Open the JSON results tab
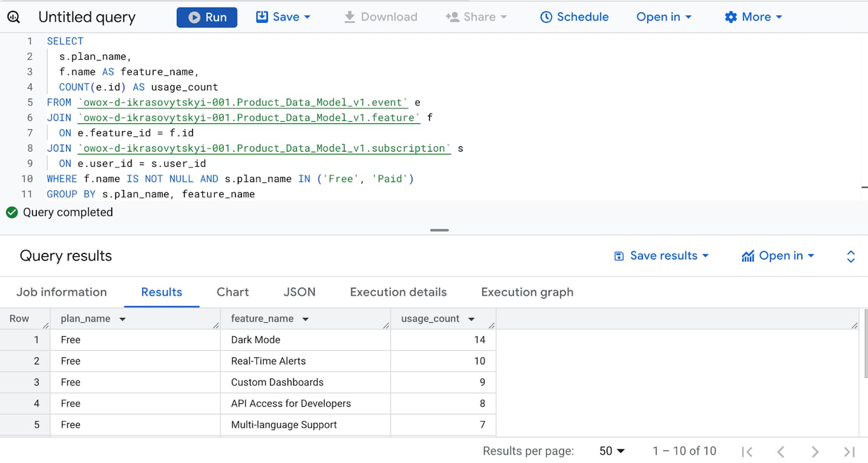Screen dimensions: 868x463 pos(299,292)
